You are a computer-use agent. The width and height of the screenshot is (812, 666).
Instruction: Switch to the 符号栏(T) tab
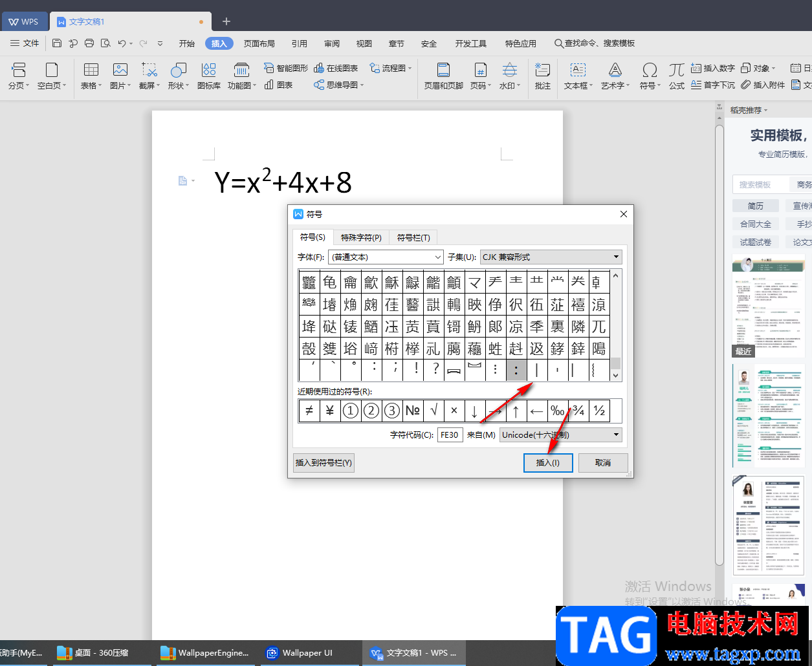(x=413, y=237)
